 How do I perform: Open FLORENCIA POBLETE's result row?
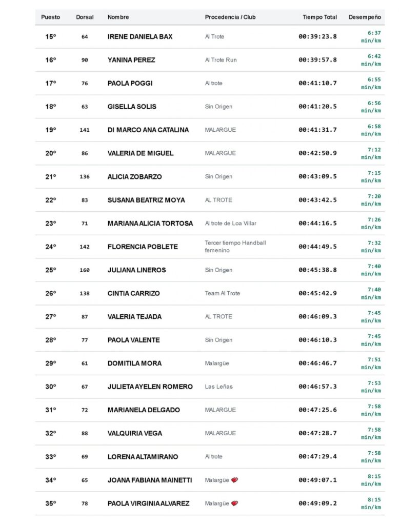coord(210,247)
